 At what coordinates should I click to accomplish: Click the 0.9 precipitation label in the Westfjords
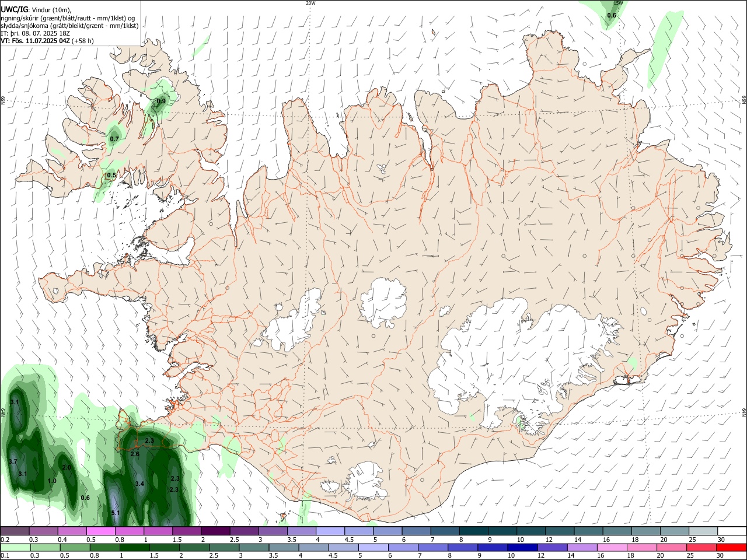[161, 101]
